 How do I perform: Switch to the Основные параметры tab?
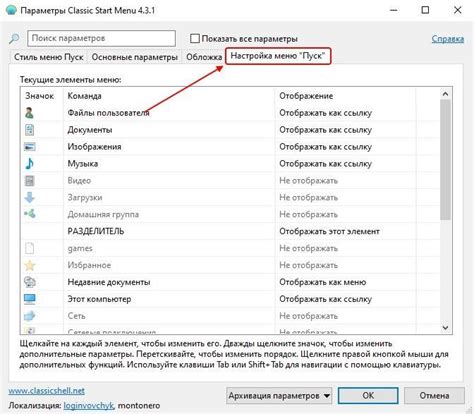[x=134, y=57]
